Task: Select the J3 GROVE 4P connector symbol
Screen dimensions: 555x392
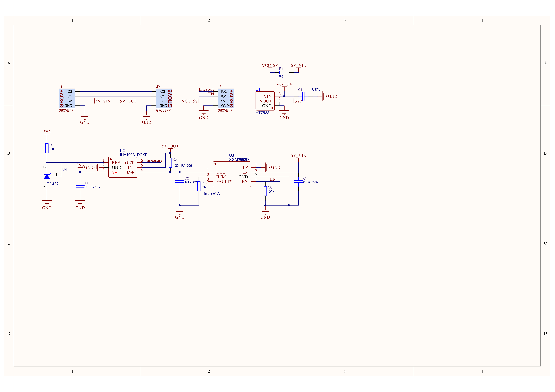Action: [226, 98]
